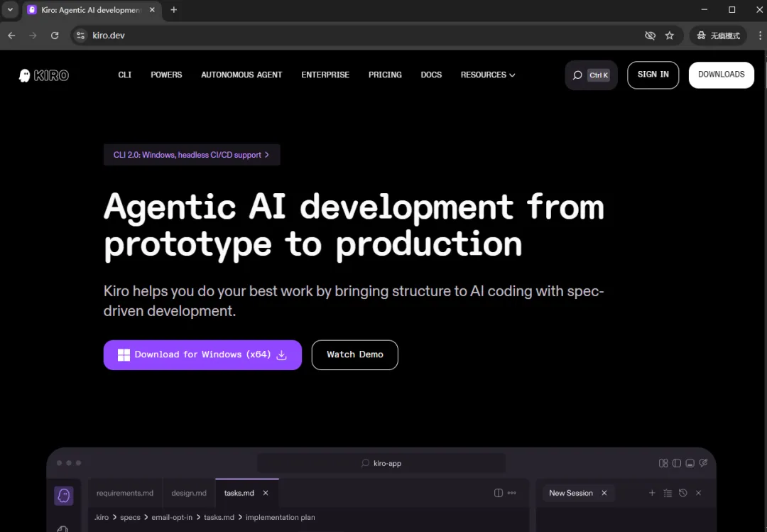Close the tasks.md tab
767x532 pixels.
tap(266, 493)
